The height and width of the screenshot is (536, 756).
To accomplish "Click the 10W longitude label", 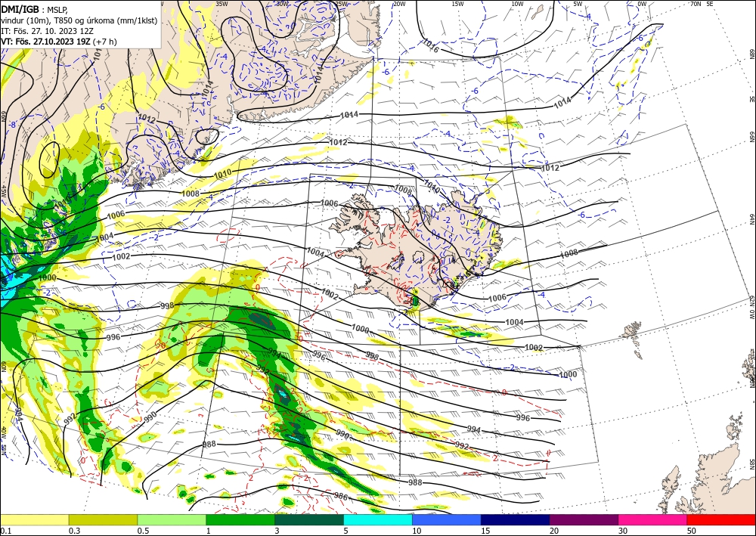I will (x=517, y=4).
